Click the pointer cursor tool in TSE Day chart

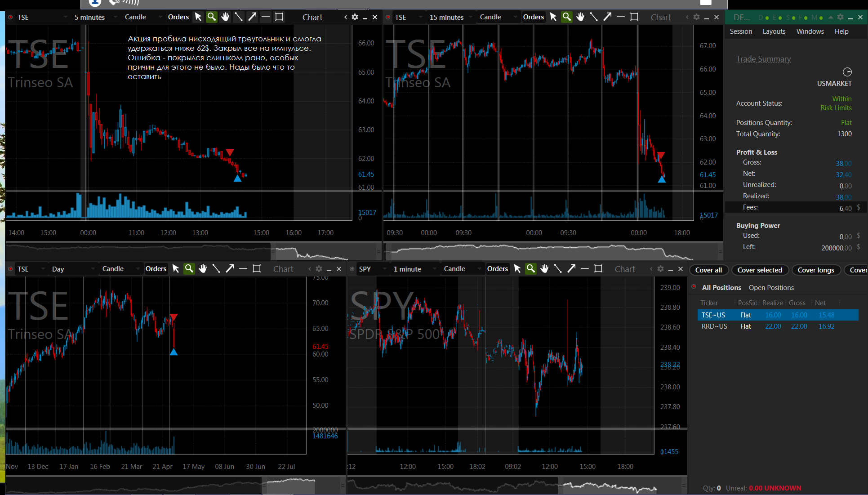coord(176,269)
